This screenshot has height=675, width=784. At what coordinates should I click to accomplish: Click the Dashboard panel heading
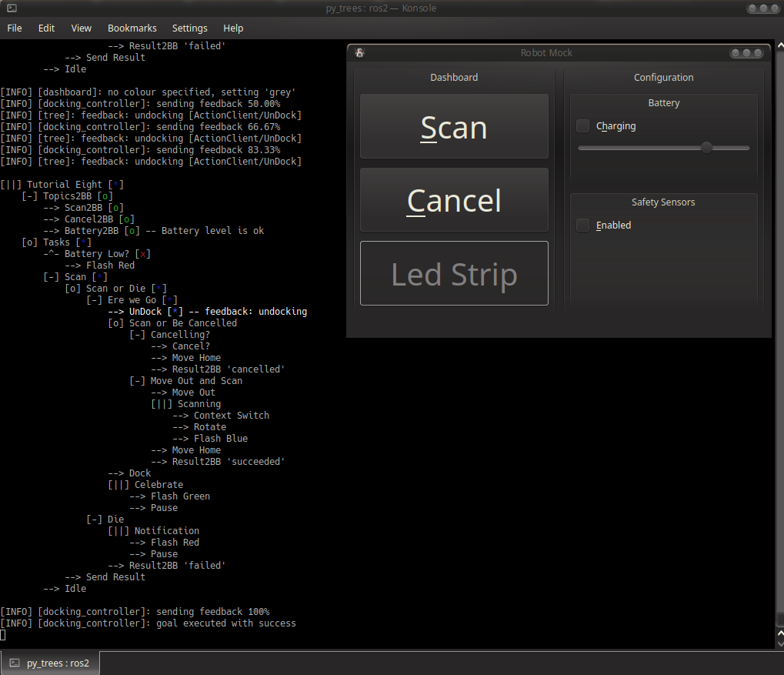click(x=454, y=78)
